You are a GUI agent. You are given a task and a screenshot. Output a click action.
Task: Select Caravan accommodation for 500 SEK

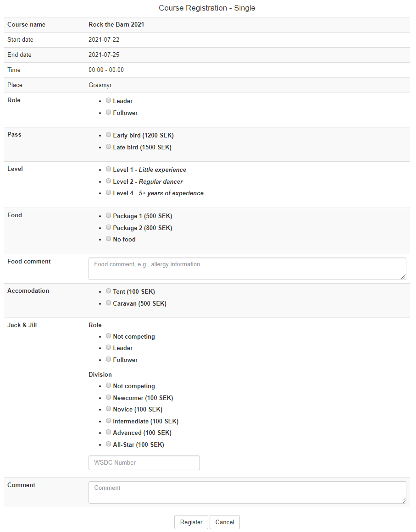click(x=108, y=302)
